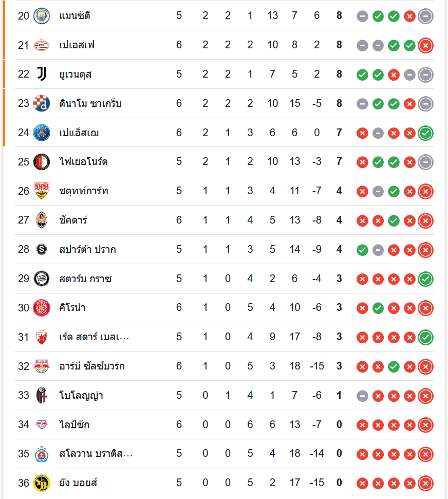Click the Shakhtar Donetsk club emblem

41,221
